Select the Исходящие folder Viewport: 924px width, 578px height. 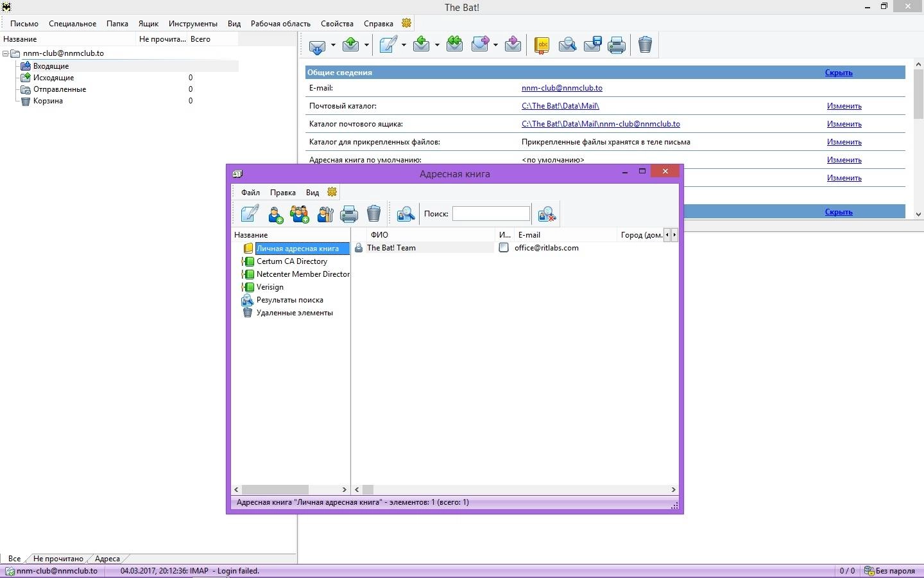(53, 78)
